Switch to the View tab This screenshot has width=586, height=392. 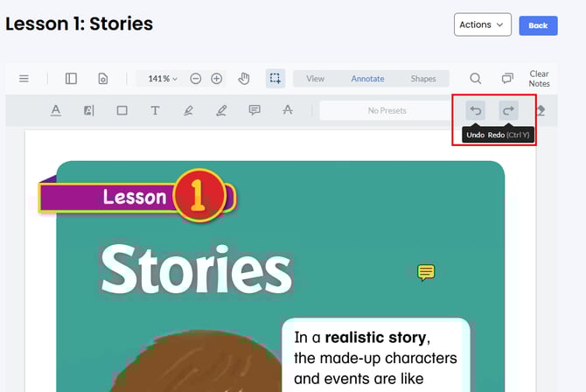tap(315, 79)
